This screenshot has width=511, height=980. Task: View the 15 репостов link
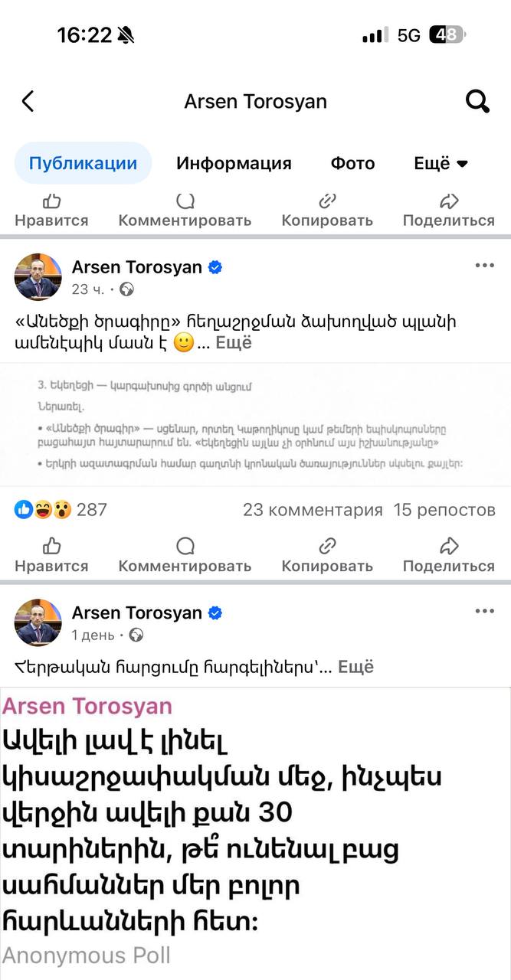(444, 510)
